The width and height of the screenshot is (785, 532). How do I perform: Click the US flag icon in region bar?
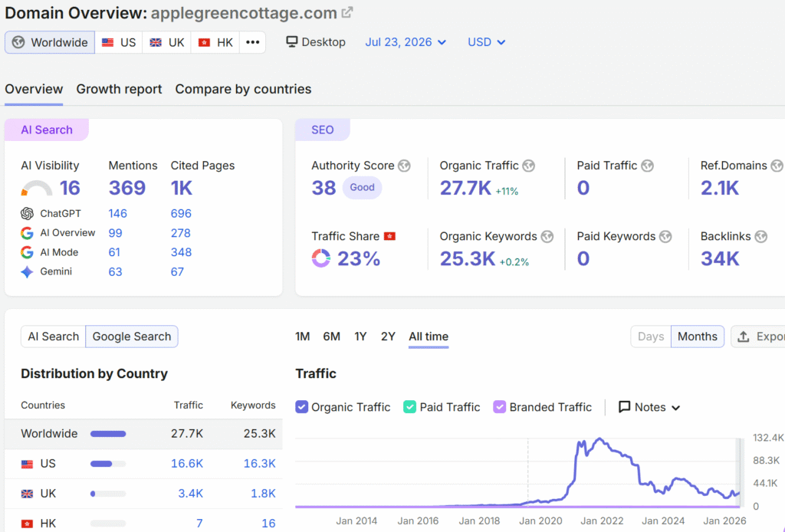tap(107, 42)
